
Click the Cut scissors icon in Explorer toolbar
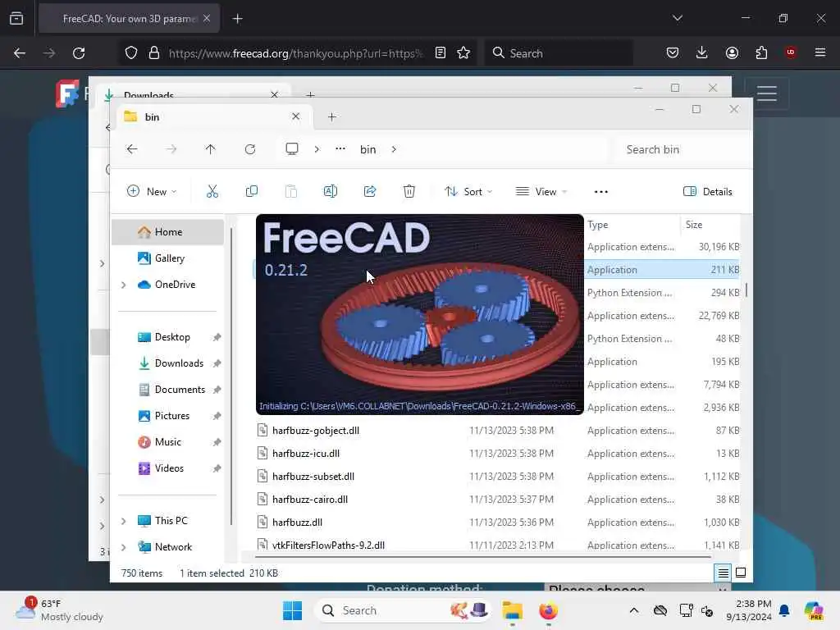point(212,191)
